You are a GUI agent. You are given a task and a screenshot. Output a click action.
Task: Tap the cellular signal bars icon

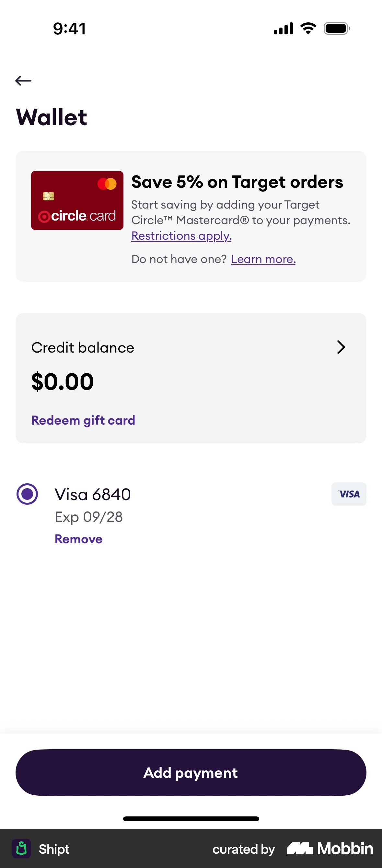(284, 28)
